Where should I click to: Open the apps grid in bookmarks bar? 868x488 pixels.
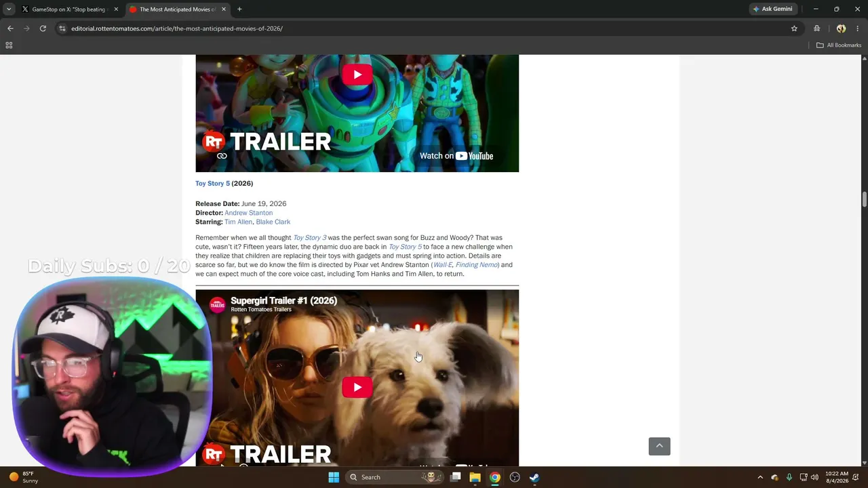tap(9, 45)
